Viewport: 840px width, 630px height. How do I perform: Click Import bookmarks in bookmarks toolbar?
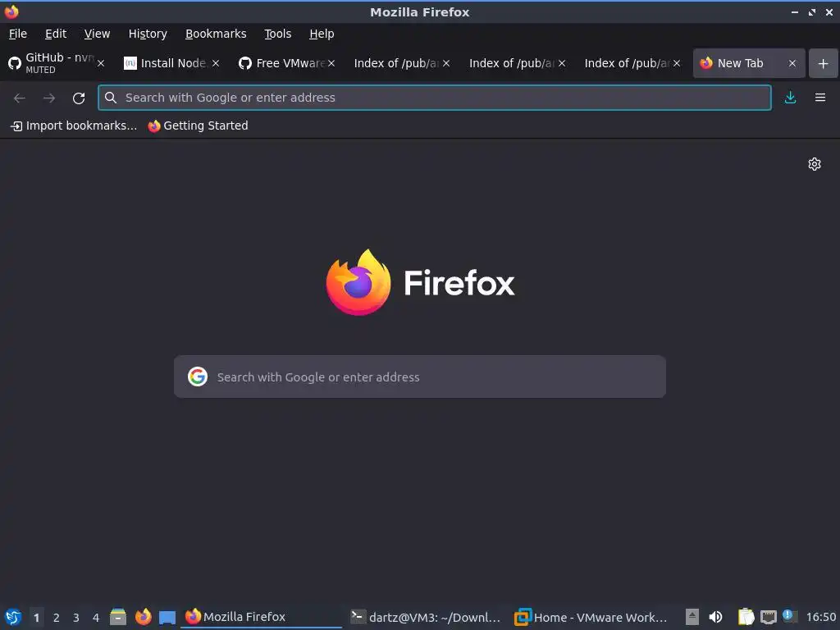pos(74,126)
